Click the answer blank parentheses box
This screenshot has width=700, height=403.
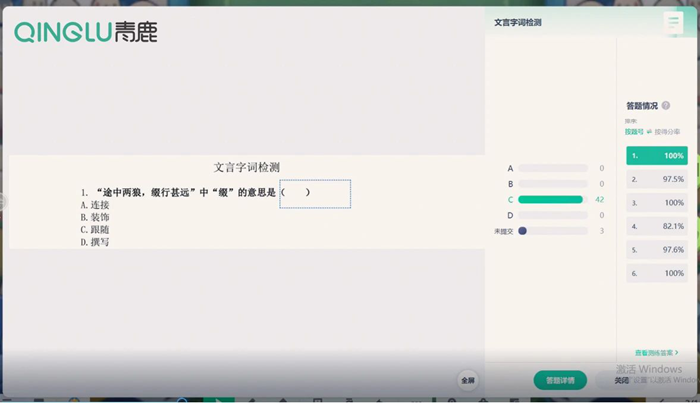[314, 193]
